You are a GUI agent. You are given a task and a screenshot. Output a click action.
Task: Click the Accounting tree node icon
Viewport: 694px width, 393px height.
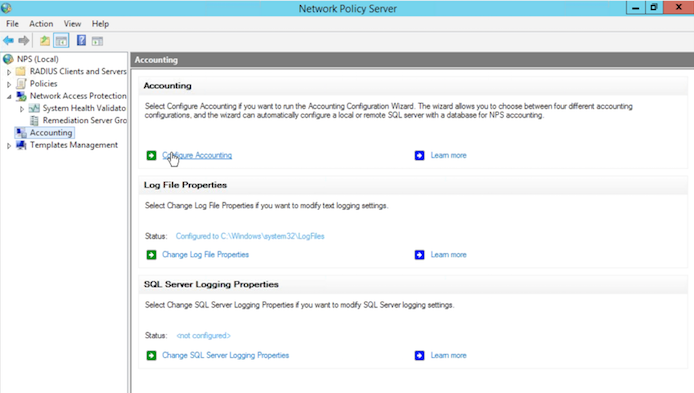tap(21, 132)
